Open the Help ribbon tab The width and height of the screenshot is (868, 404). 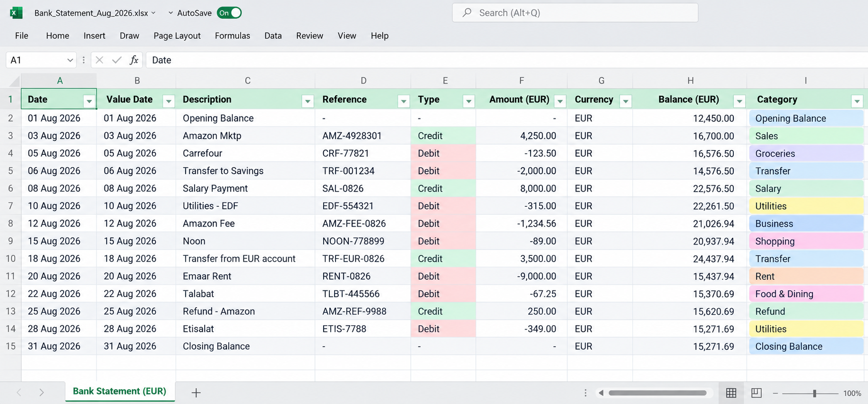(379, 35)
